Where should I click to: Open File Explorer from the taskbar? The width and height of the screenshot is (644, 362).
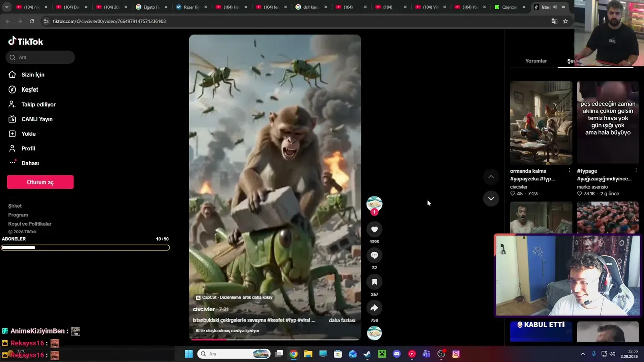click(308, 354)
